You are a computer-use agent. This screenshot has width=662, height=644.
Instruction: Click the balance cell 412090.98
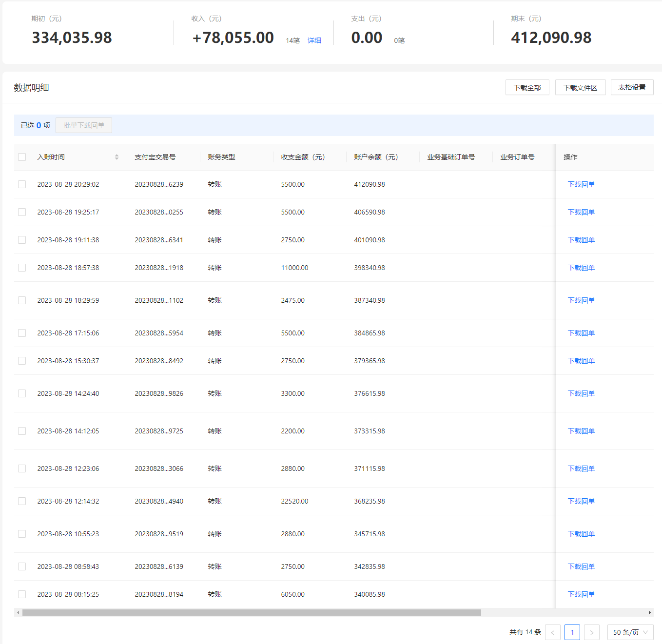click(x=370, y=184)
